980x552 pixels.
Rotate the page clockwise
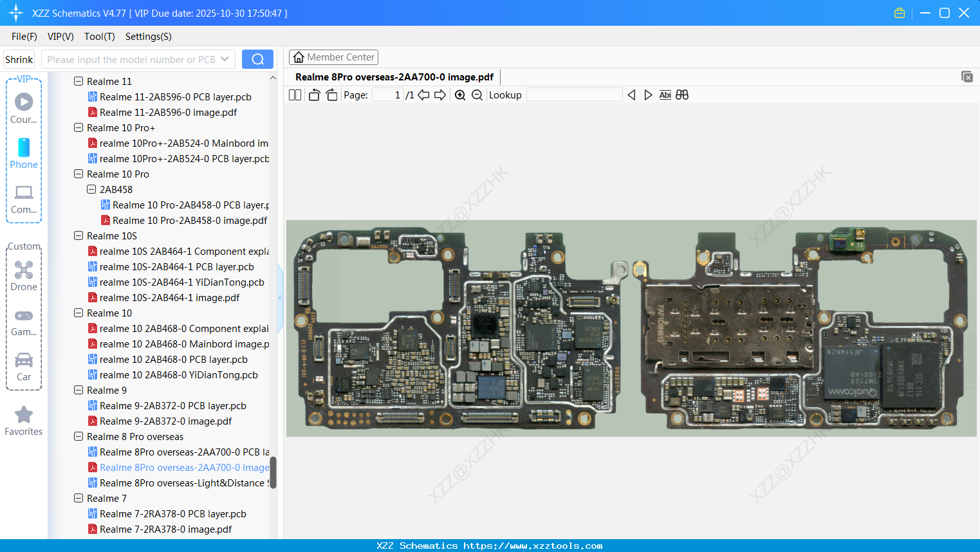pos(331,95)
